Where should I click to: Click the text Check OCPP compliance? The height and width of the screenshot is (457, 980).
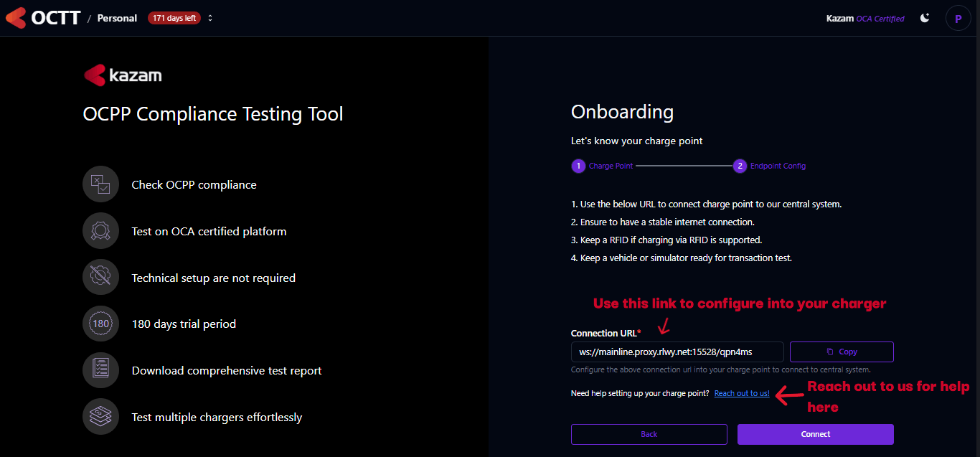click(x=194, y=184)
